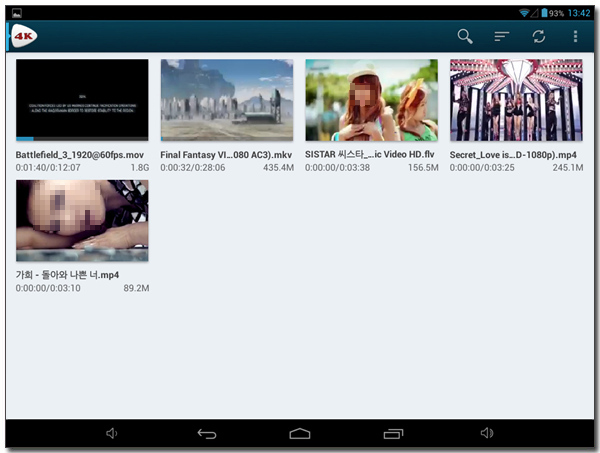Viewport: 600px width, 453px height.
Task: Tap duration 0:00:00/0:03:10
Action: (48, 288)
